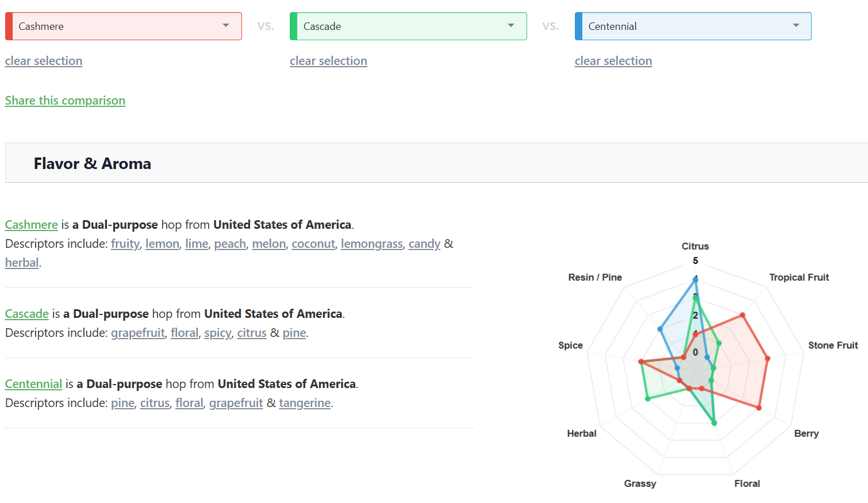Viewport: 868px width, 503px height.
Task: Clear selection under Cashmere dropdown
Action: pos(44,61)
